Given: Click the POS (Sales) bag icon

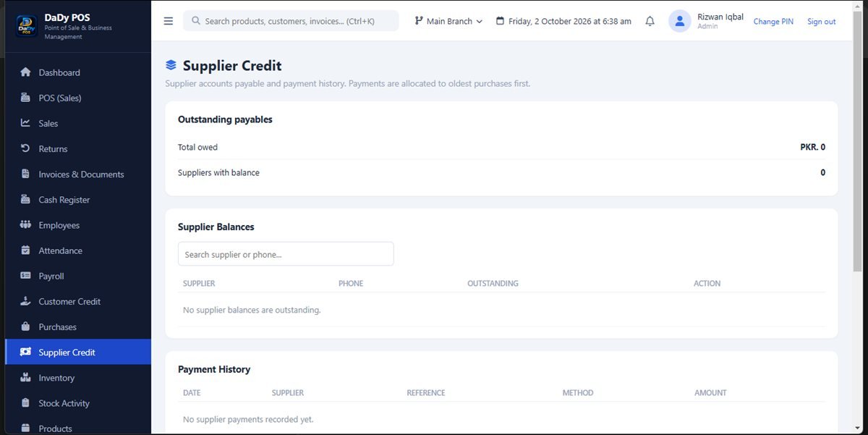Looking at the screenshot, I should tap(26, 98).
